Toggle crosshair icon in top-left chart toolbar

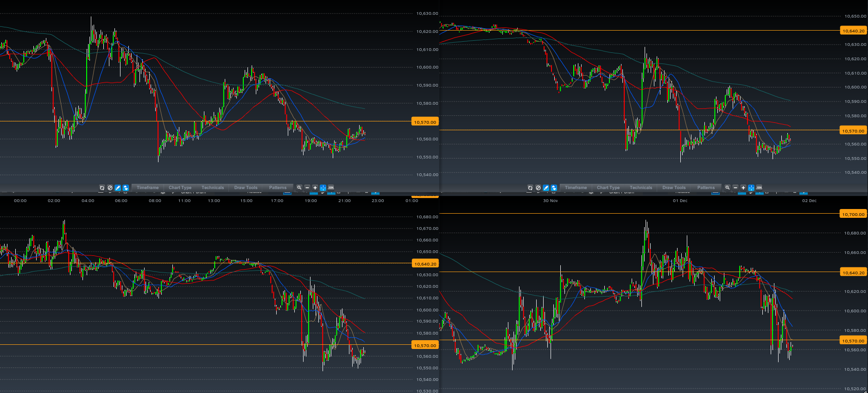click(323, 188)
